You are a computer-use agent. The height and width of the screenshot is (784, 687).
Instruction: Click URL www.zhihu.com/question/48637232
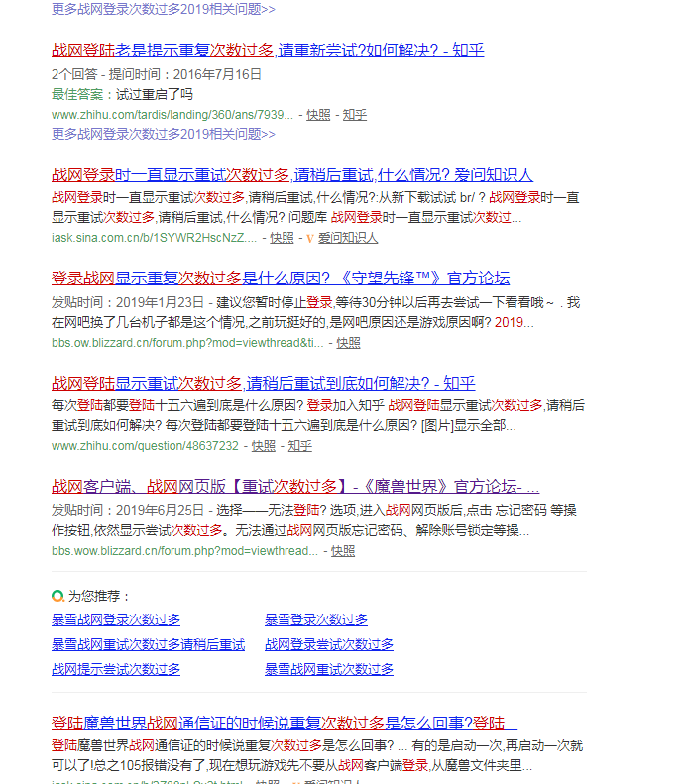click(145, 446)
